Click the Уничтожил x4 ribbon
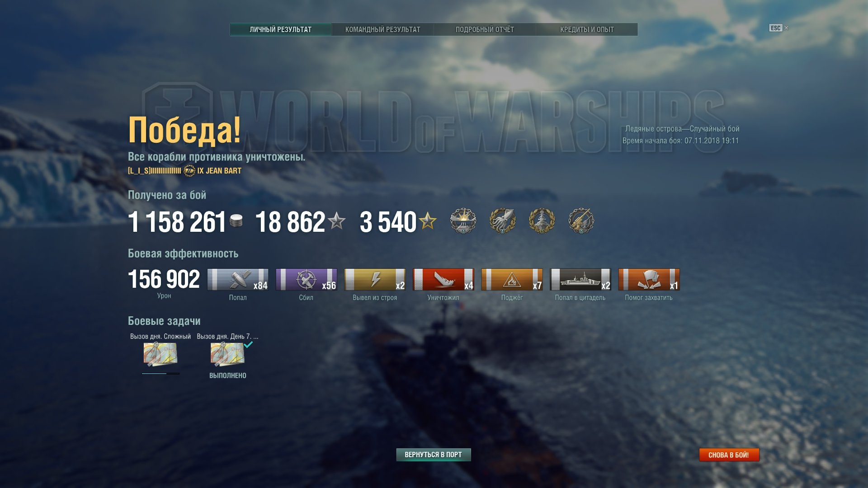Viewport: 868px width, 488px height. pos(443,279)
